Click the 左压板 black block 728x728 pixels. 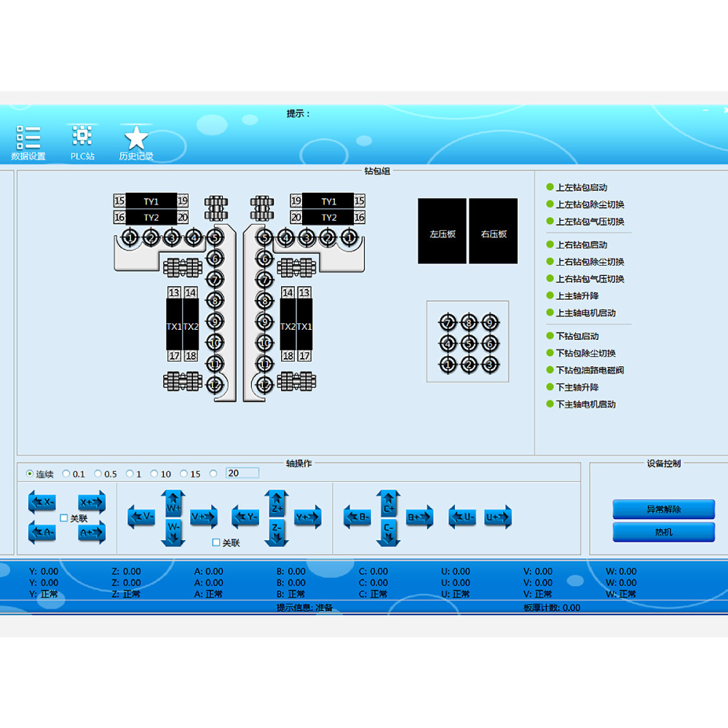click(x=442, y=232)
